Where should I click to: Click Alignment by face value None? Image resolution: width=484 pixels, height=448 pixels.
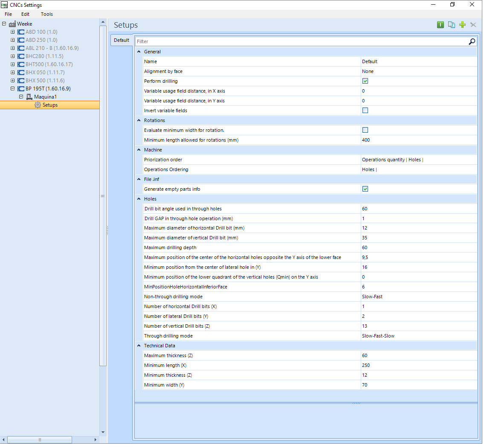pos(420,71)
